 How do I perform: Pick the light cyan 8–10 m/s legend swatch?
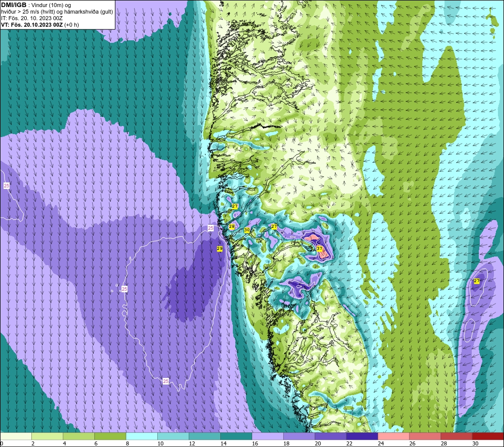pyautogui.click(x=142, y=436)
